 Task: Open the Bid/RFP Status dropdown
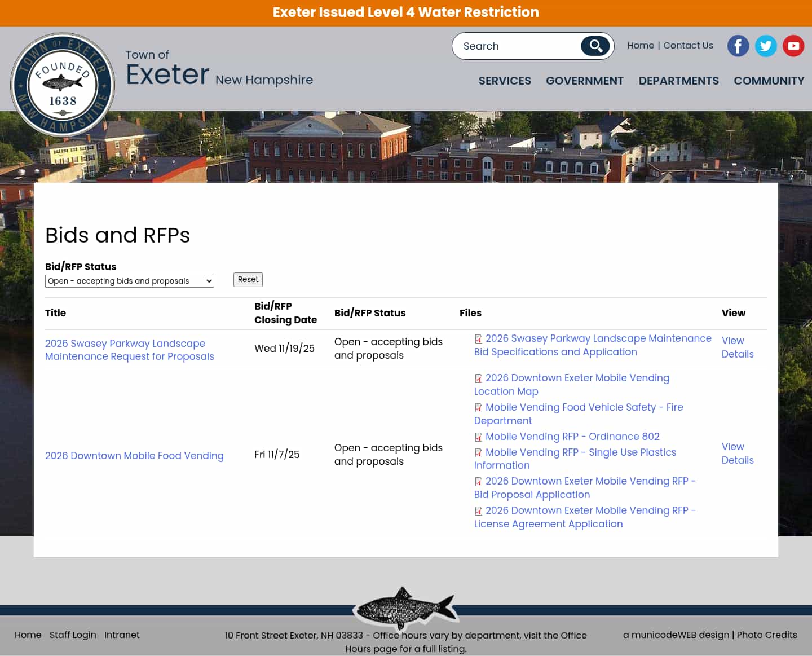click(x=129, y=281)
